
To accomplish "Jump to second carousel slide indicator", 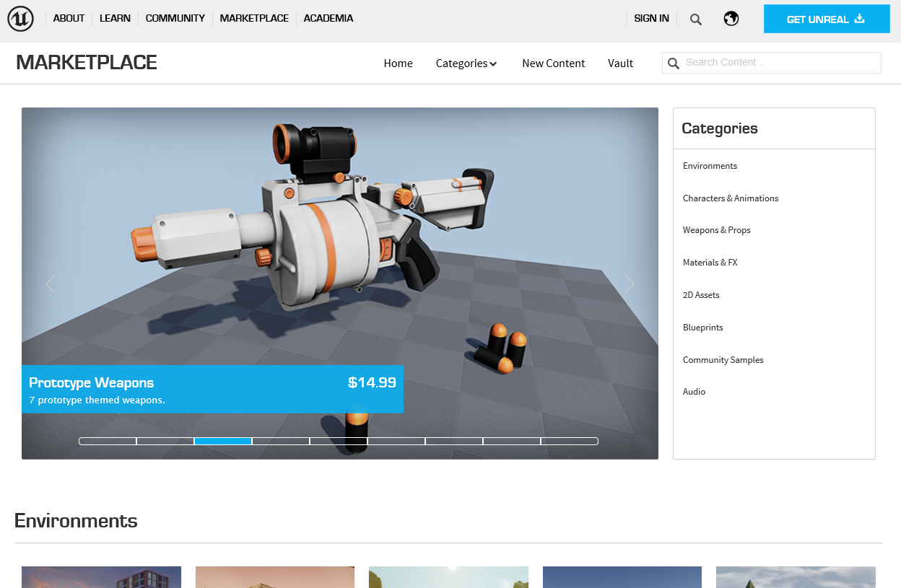I will pyautogui.click(x=165, y=441).
